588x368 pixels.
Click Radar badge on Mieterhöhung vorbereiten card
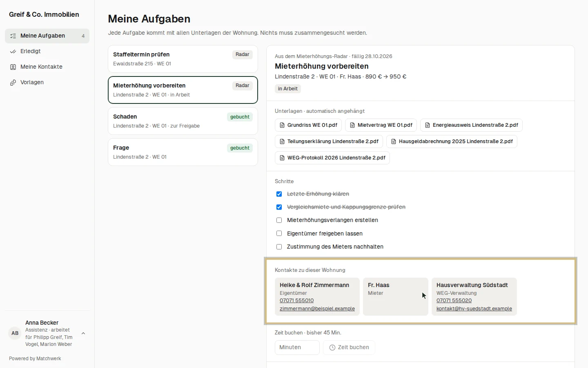pos(243,86)
